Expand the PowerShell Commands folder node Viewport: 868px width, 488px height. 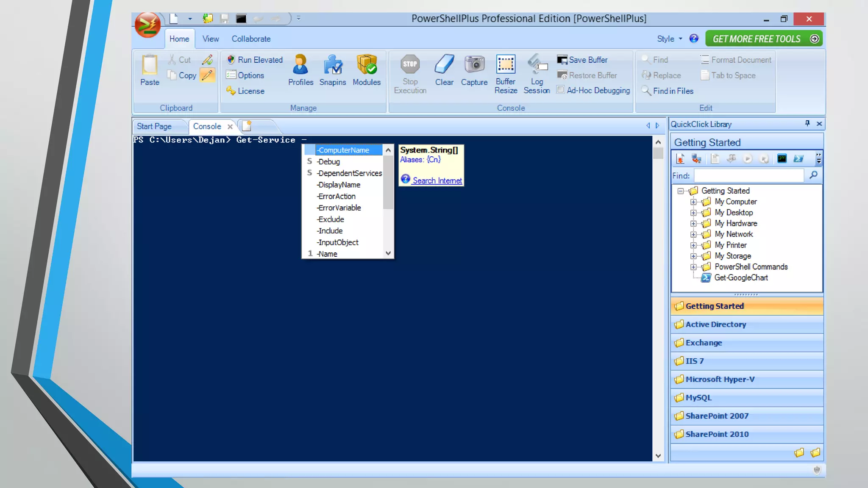tap(693, 267)
